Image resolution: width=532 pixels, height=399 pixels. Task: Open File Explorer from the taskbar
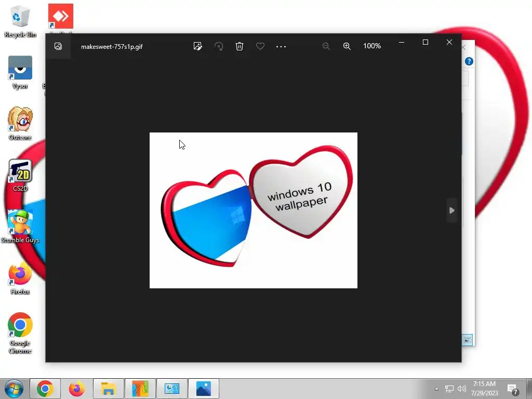pos(108,389)
